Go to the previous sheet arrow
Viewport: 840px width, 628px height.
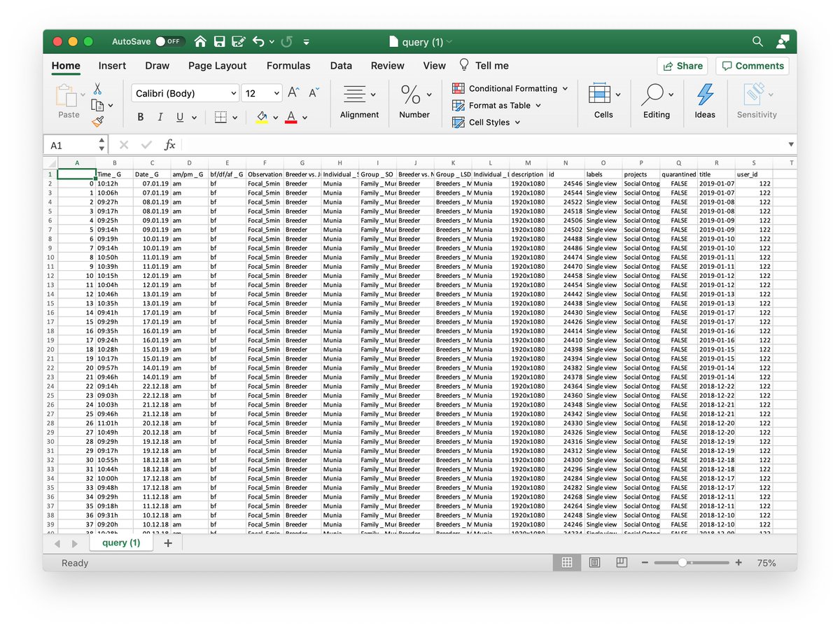[x=57, y=543]
